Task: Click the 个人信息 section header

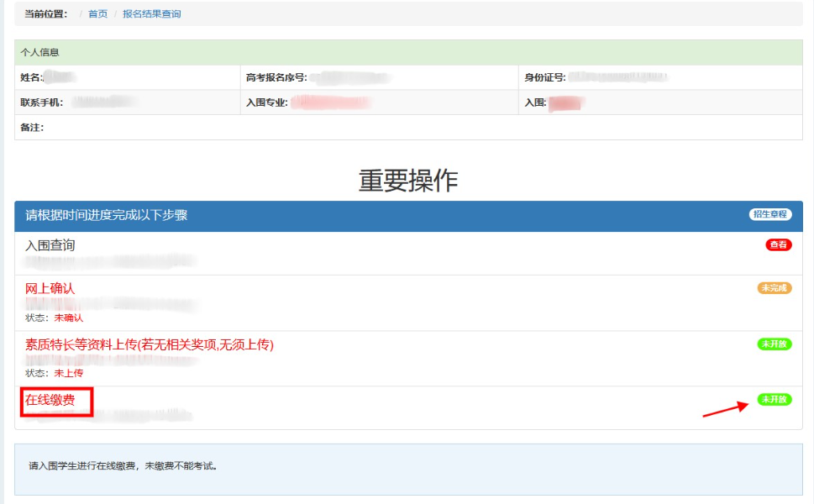Action: [40, 52]
